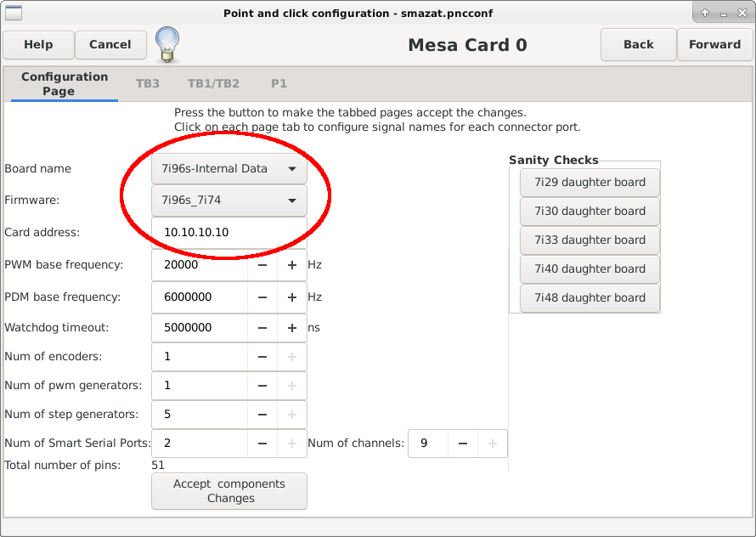Open the P1 tab

pyautogui.click(x=279, y=83)
